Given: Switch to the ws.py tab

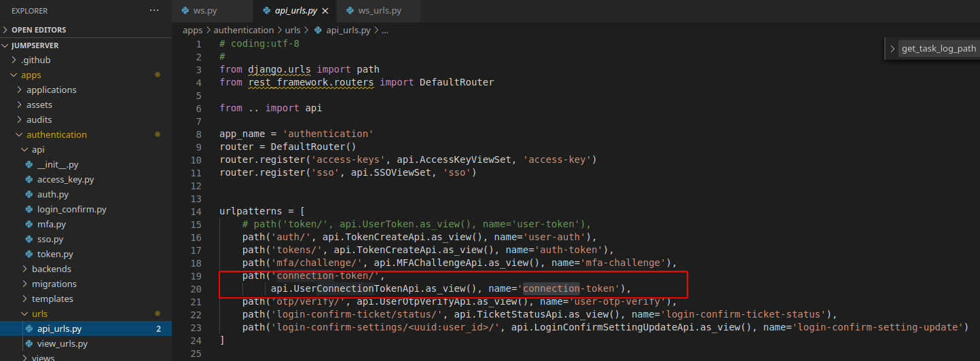Looking at the screenshot, I should (205, 11).
